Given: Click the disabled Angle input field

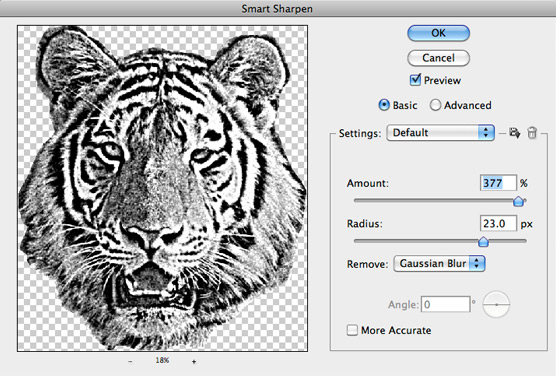Looking at the screenshot, I should click(446, 304).
